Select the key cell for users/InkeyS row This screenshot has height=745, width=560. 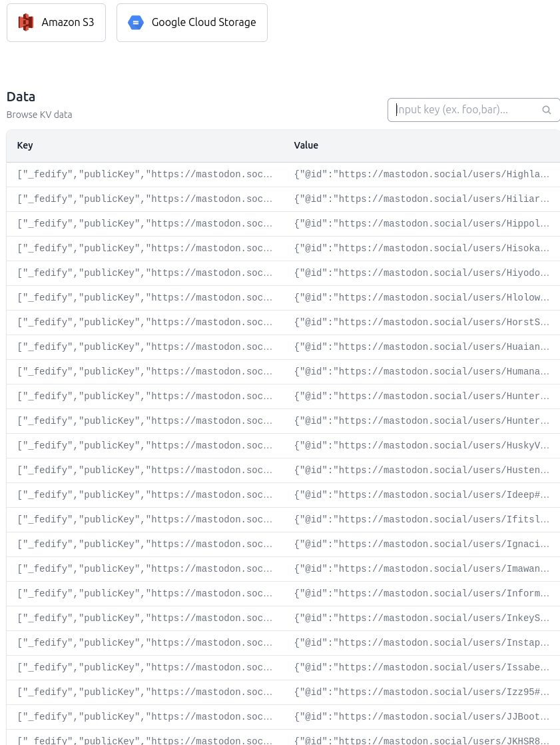tap(144, 618)
